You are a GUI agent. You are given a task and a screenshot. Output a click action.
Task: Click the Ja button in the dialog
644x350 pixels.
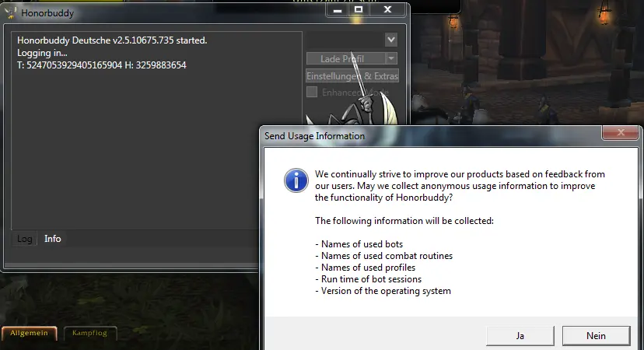tap(520, 336)
